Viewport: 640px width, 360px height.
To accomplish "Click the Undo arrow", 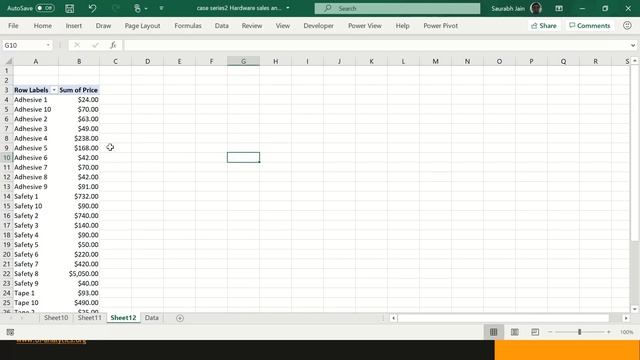I will tap(93, 8).
